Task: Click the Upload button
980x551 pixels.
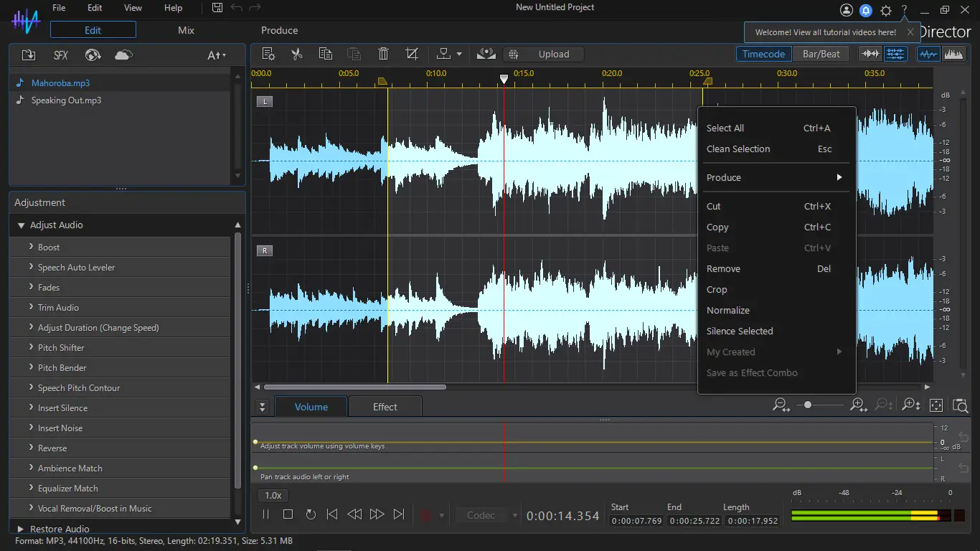Action: (553, 54)
